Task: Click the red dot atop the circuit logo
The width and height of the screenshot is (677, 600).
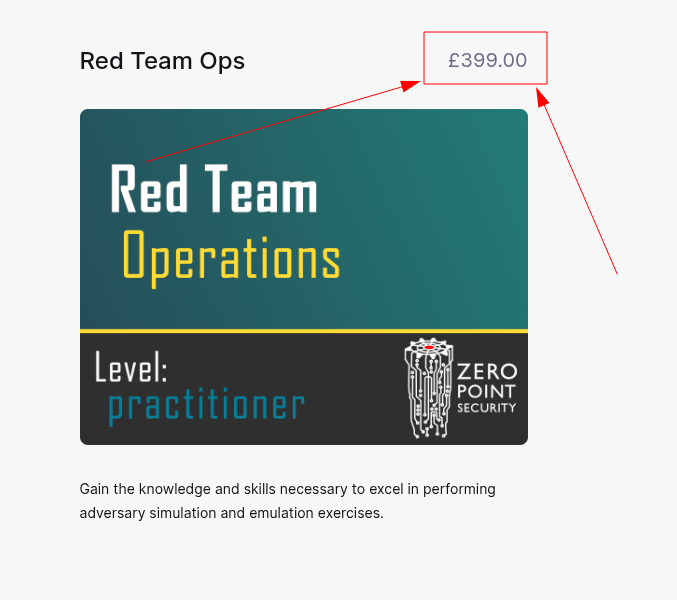Action: 429,347
